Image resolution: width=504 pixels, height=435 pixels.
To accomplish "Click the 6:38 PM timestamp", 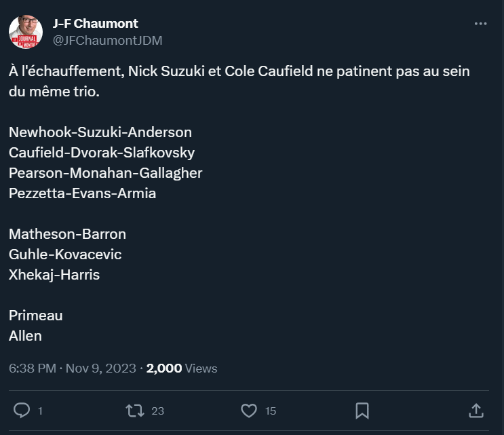I will 33,368.
